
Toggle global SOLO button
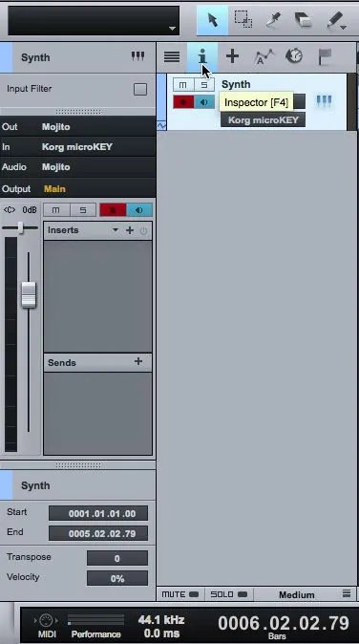(229, 594)
